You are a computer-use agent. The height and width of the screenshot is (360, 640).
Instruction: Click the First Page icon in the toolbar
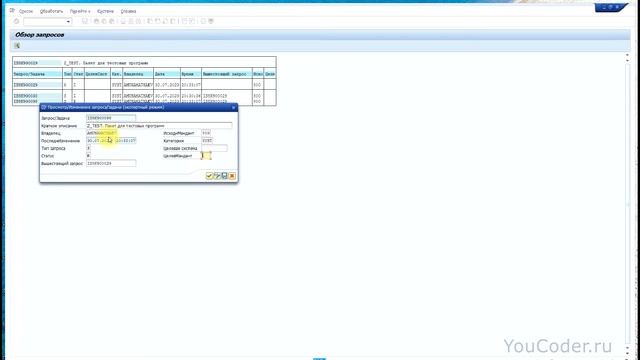[150, 21]
